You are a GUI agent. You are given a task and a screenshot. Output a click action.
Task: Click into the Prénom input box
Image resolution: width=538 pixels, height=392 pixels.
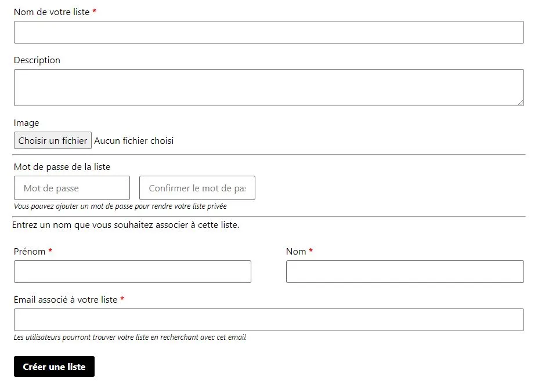click(x=132, y=271)
